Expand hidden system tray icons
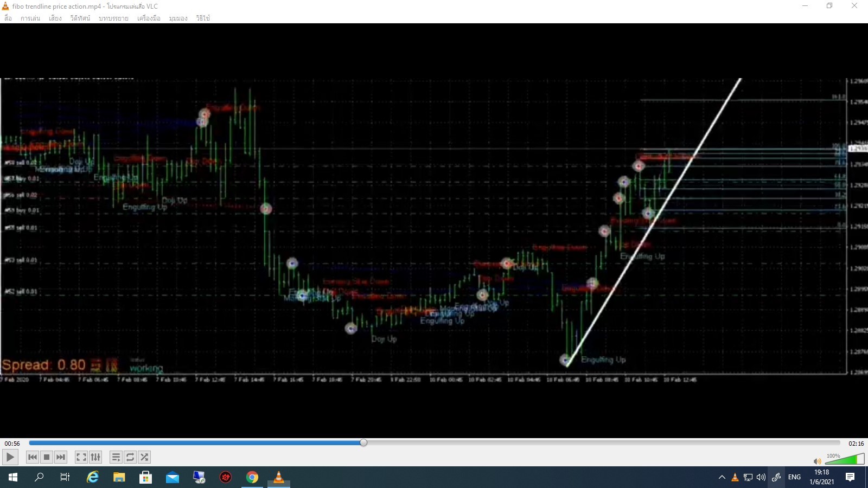This screenshot has width=868, height=488. pos(722,477)
